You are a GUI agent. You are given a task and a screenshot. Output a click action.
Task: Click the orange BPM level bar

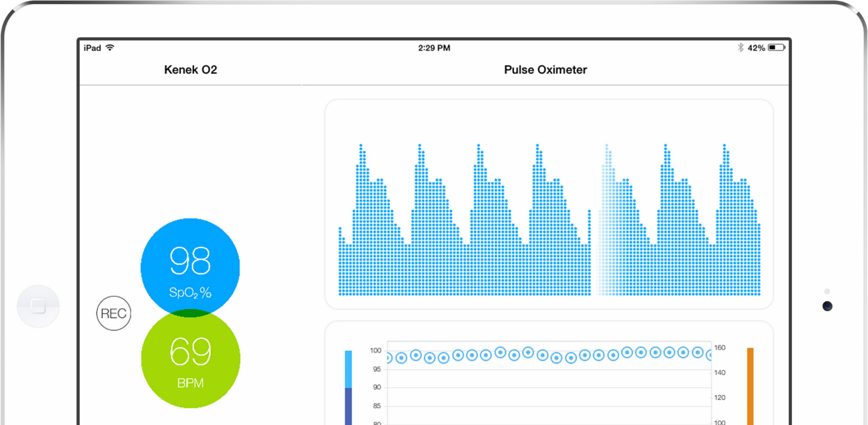tap(750, 386)
